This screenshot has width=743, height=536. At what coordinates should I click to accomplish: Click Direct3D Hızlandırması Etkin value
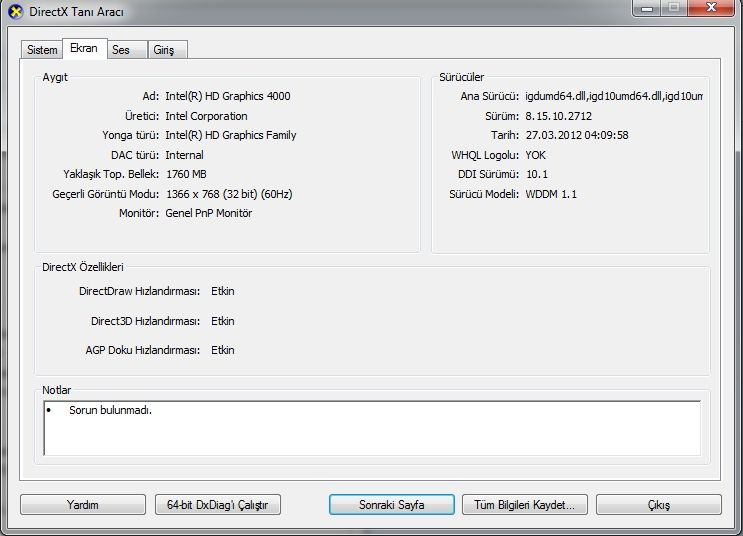pos(223,321)
